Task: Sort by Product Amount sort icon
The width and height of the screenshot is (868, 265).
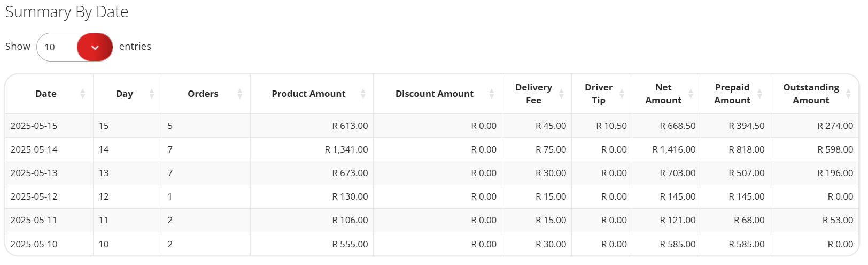Action: pos(363,94)
